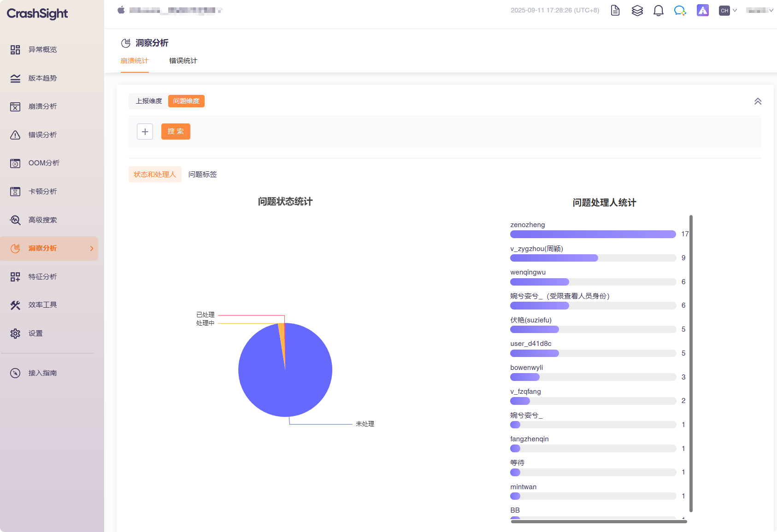Switch to the 错误统计 tab
The height and width of the screenshot is (532, 777).
click(x=183, y=61)
